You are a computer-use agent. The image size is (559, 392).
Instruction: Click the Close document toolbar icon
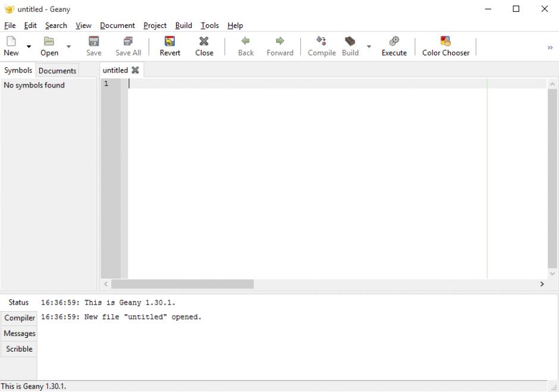coord(204,42)
